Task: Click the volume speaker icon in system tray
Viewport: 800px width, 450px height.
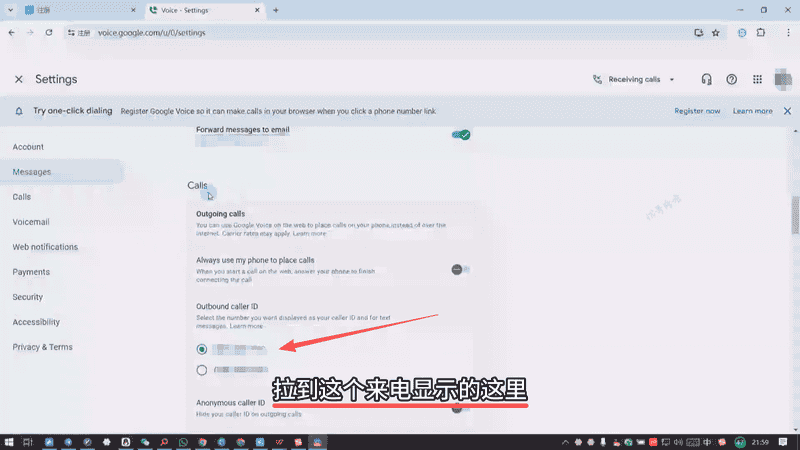Action: tap(678, 442)
